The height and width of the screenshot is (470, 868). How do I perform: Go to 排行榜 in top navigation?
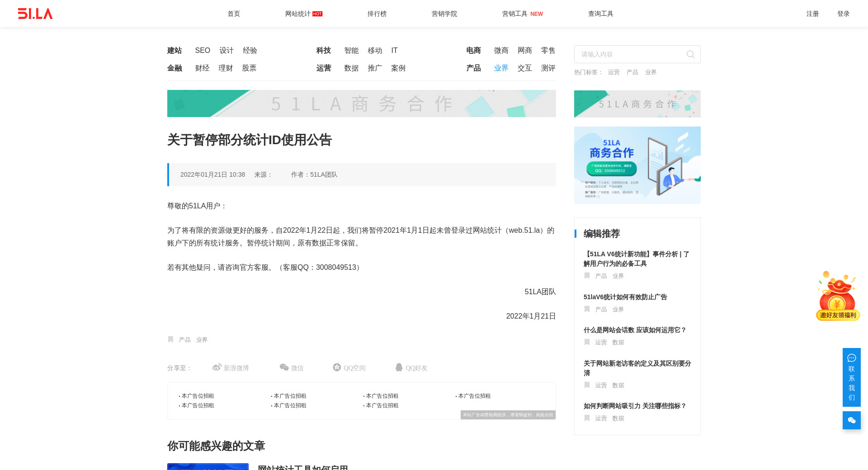click(x=377, y=14)
